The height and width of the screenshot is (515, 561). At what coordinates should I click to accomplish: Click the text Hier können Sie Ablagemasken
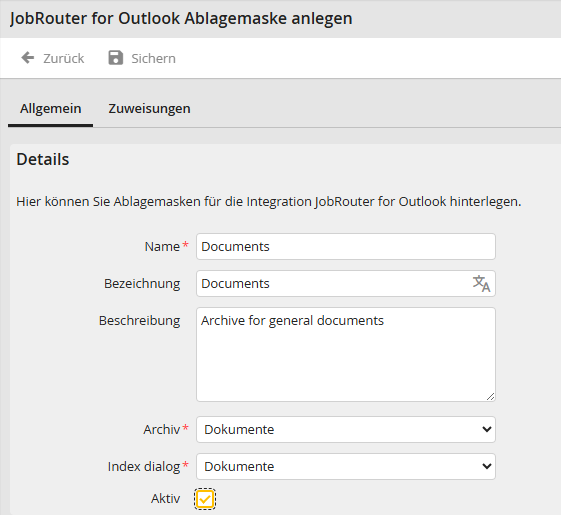pos(109,201)
